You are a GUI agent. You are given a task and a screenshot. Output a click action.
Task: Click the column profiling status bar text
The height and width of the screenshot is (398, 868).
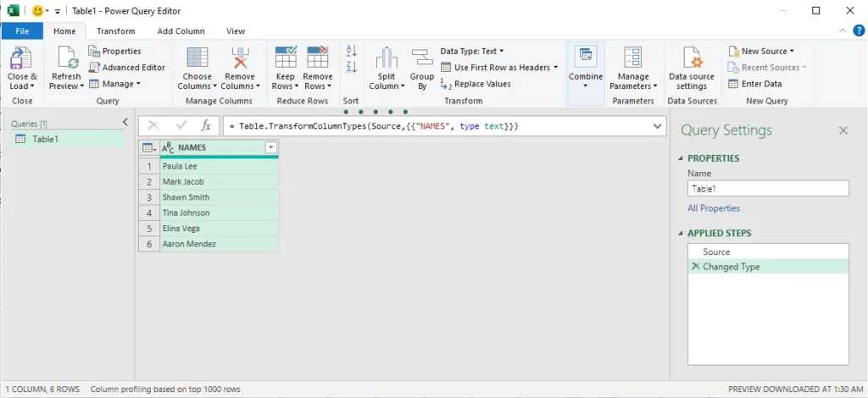(165, 390)
